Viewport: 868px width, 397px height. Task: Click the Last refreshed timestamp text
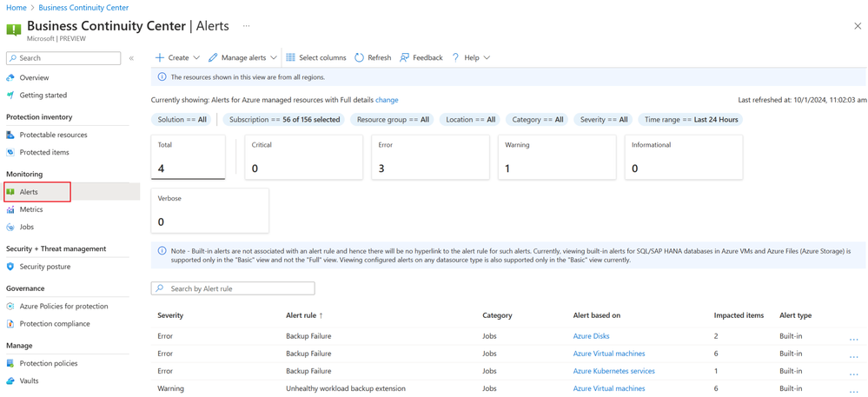(800, 100)
